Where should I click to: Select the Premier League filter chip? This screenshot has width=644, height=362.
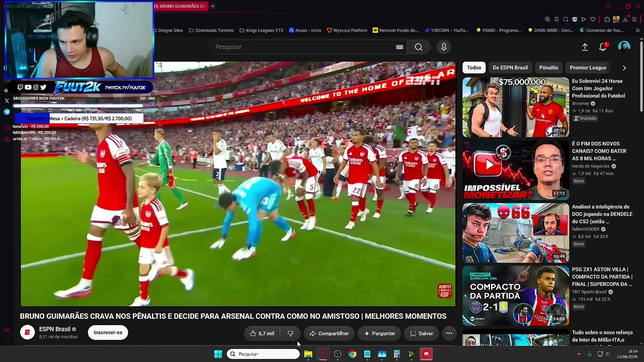(x=588, y=68)
